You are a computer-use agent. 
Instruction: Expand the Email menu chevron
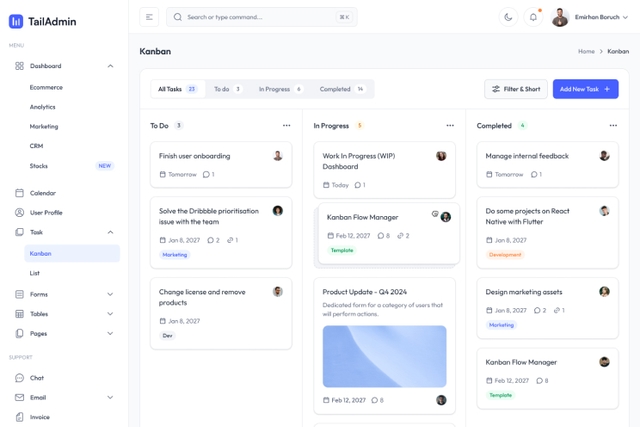pos(110,397)
